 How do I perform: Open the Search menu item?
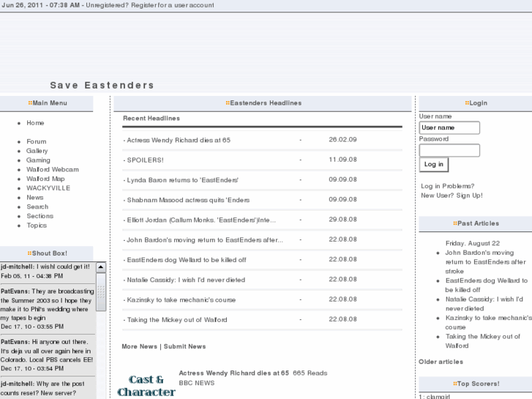(37, 206)
